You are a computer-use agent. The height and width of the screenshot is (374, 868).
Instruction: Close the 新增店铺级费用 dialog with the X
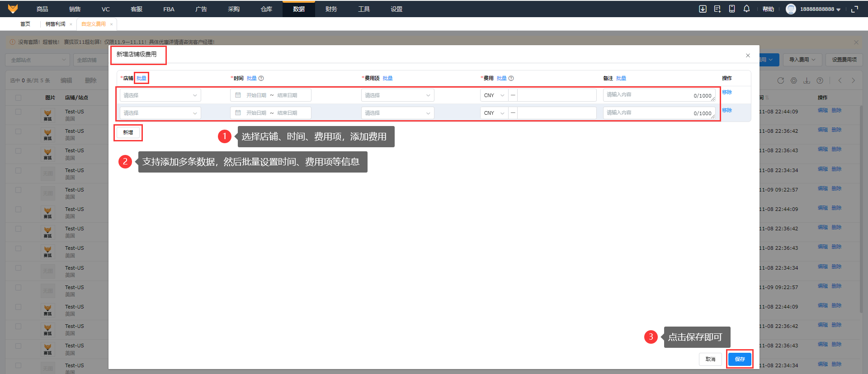click(748, 56)
